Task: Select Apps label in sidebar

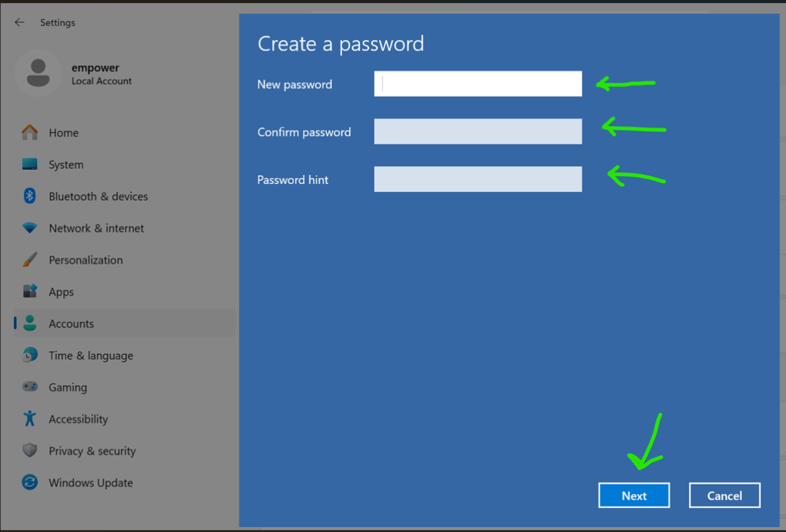Action: tap(61, 292)
